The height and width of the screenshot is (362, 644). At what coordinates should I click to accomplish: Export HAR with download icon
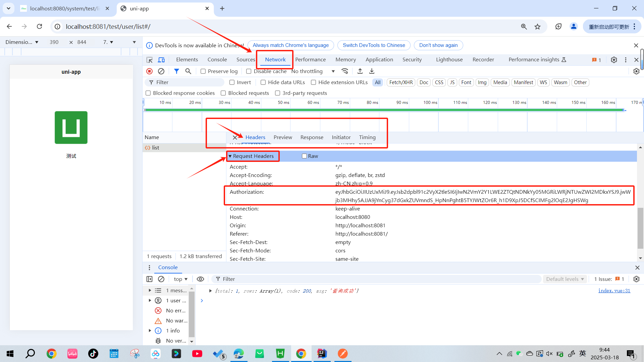click(x=372, y=71)
